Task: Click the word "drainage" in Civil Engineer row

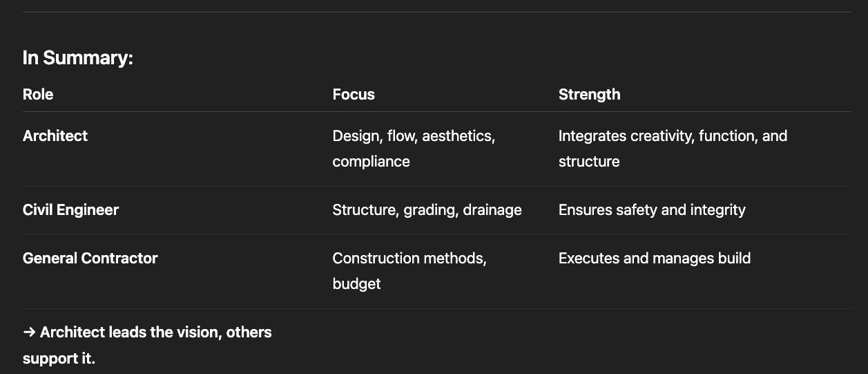Action: [x=492, y=210]
